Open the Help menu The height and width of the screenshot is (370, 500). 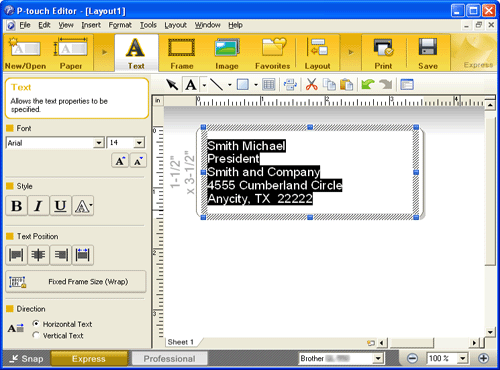click(235, 25)
